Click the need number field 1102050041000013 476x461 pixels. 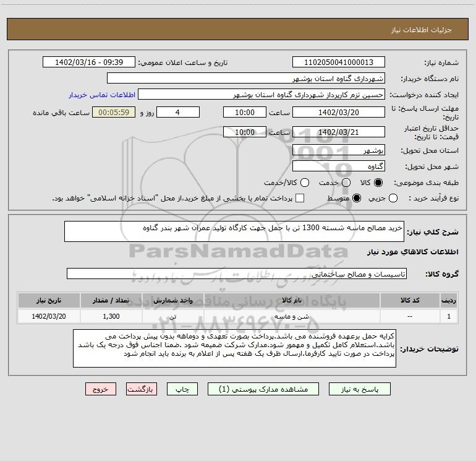click(339, 62)
